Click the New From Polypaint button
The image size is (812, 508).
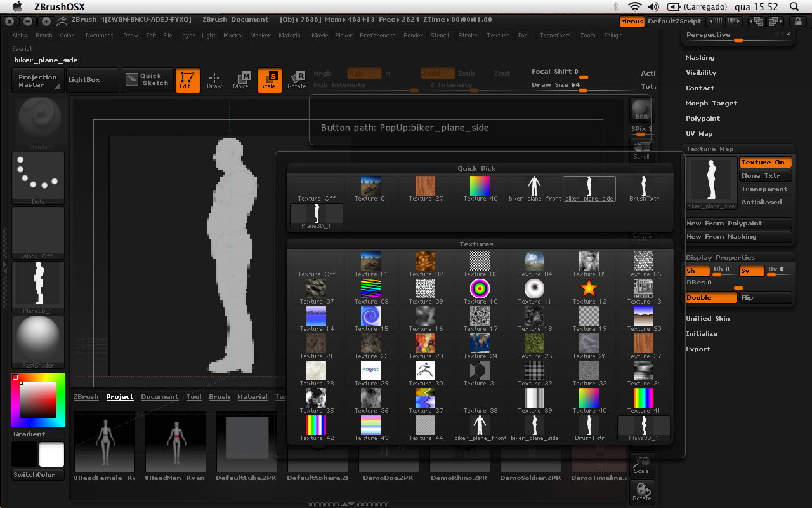[x=738, y=224]
